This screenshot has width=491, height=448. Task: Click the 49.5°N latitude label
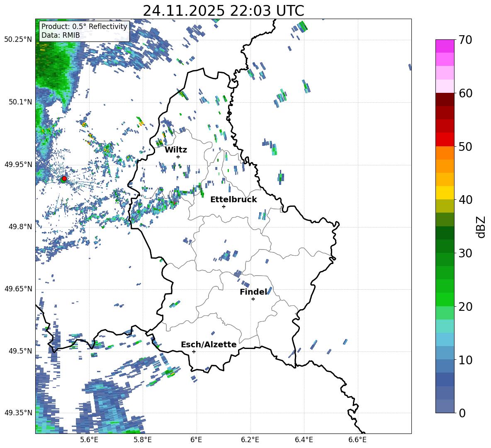point(20,351)
